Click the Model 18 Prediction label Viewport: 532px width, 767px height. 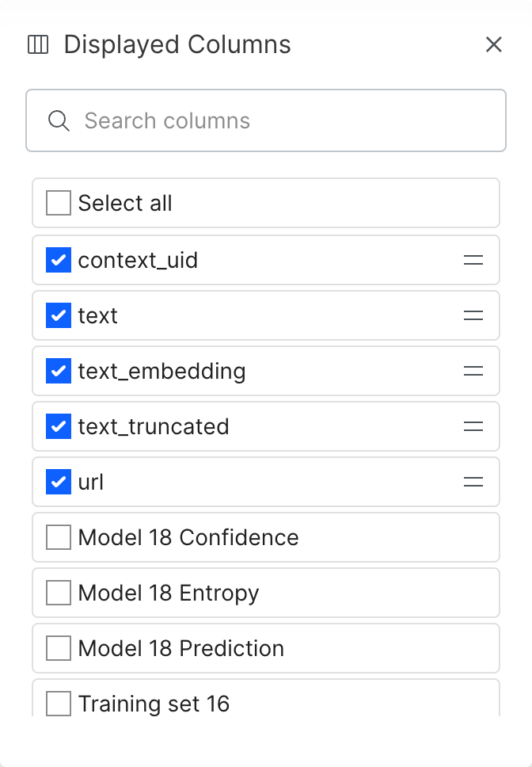point(181,648)
